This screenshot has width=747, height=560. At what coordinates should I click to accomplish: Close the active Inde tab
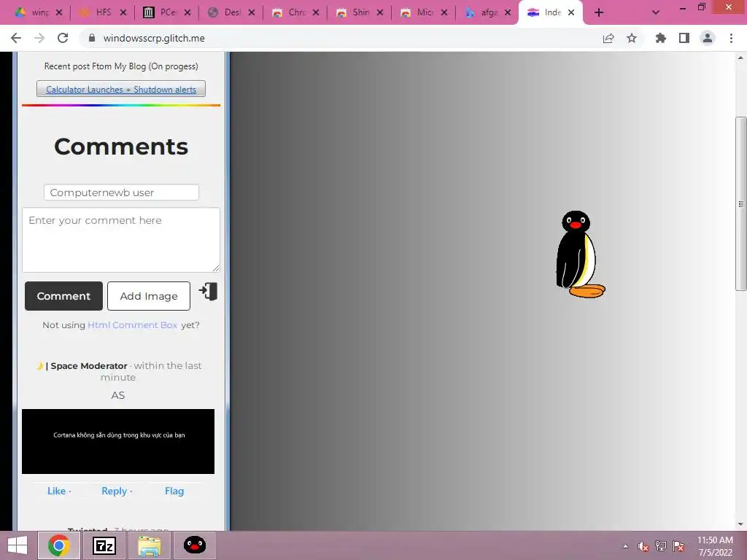tap(571, 13)
